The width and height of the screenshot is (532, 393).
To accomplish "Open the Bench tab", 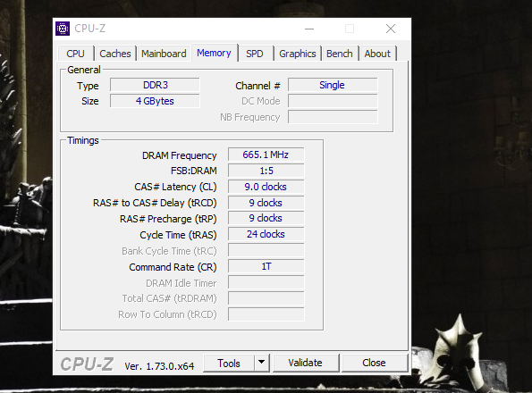I will (x=339, y=54).
